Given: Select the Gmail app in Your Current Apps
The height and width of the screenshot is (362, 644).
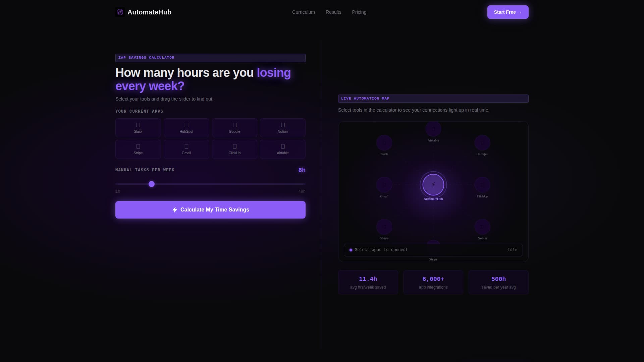Looking at the screenshot, I should coord(186,149).
